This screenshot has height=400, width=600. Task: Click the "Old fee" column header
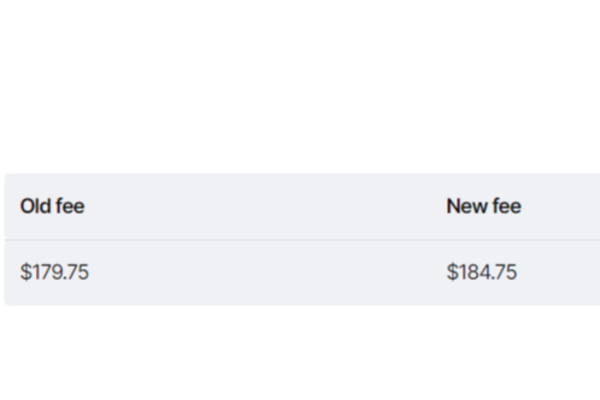point(52,207)
